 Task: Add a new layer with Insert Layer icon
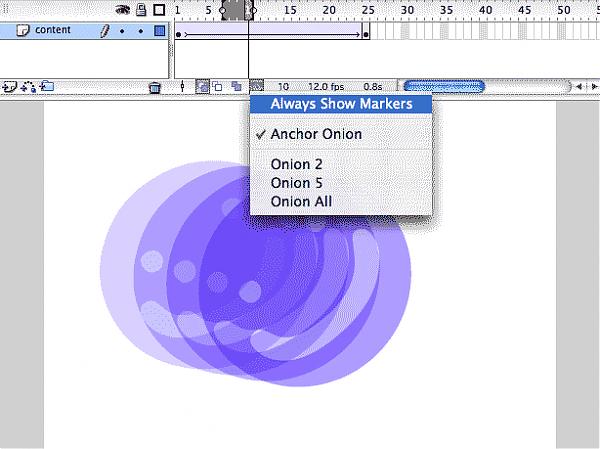pyautogui.click(x=9, y=87)
